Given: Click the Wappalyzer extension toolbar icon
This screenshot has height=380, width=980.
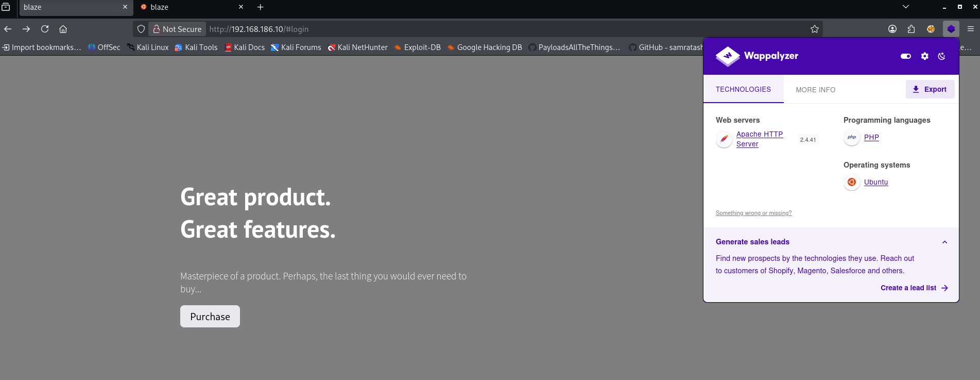Looking at the screenshot, I should tap(951, 29).
